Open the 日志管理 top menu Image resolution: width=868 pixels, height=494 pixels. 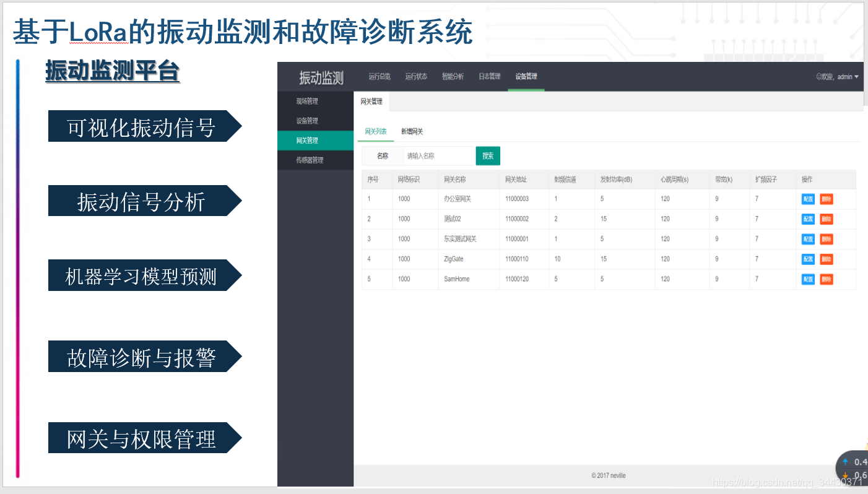coord(490,77)
